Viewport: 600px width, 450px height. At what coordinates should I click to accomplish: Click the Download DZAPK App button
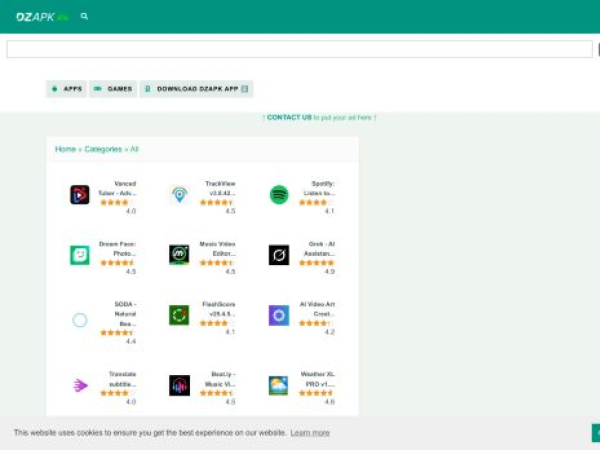pyautogui.click(x=196, y=89)
